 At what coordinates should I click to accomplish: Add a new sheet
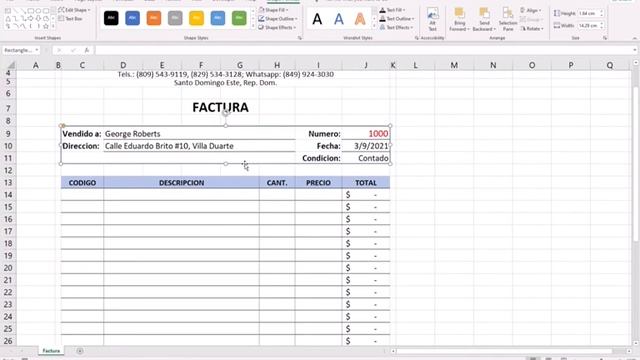(80, 351)
